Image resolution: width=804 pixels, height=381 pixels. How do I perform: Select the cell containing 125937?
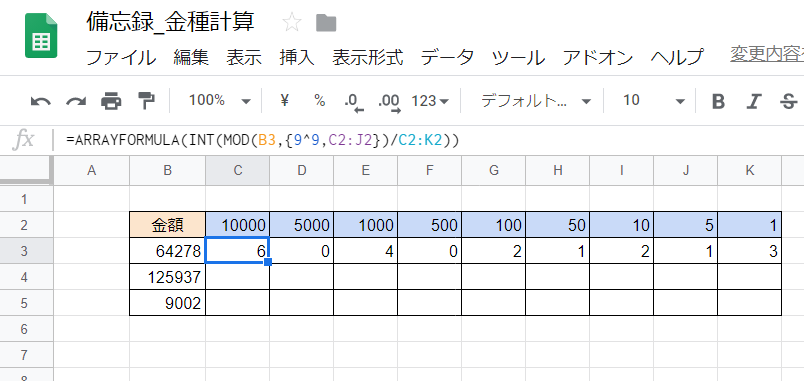click(167, 277)
